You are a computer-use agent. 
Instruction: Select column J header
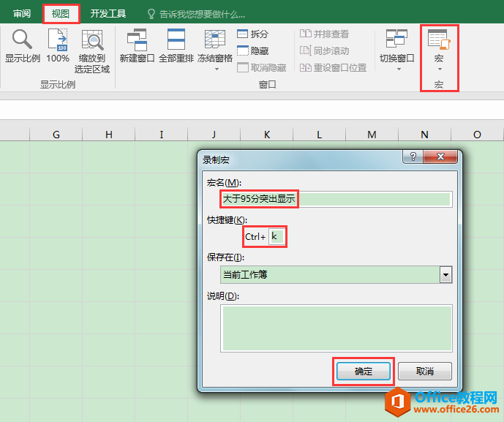tap(214, 135)
